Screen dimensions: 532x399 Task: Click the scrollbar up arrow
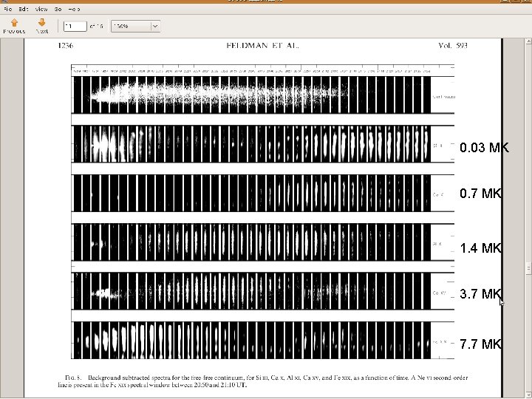click(x=528, y=41)
